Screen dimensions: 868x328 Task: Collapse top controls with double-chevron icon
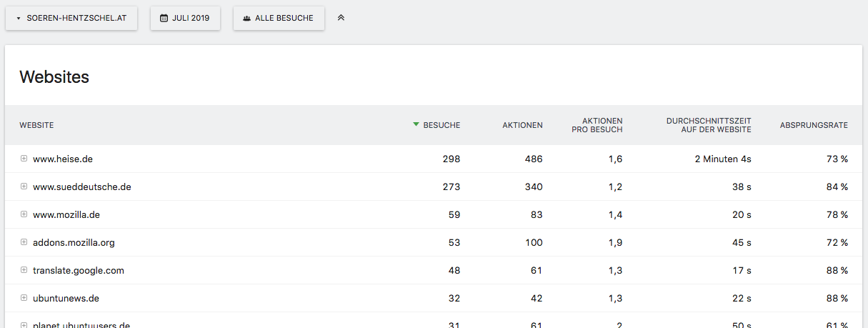[x=341, y=18]
